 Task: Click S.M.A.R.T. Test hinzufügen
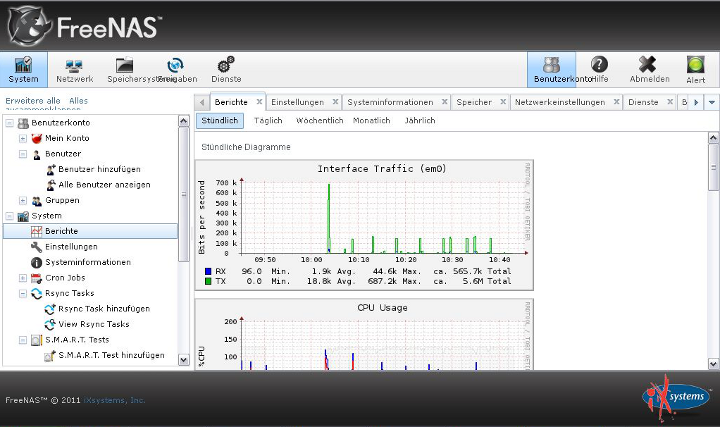[111, 355]
